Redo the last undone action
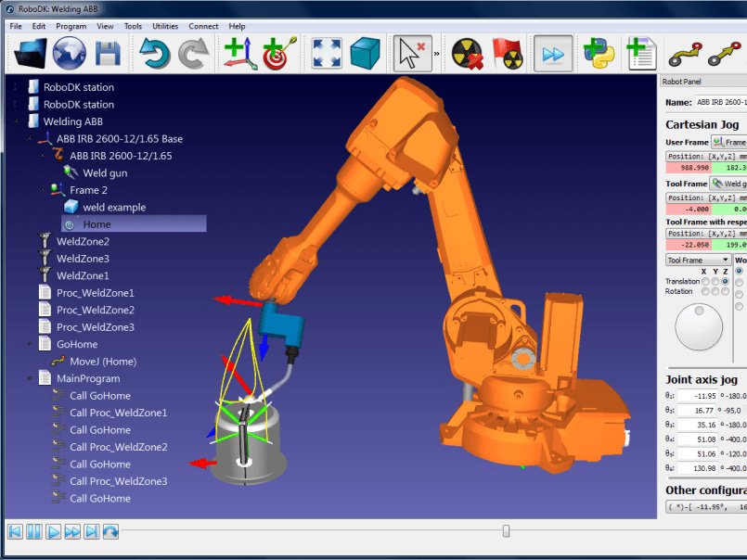Viewport: 747px width, 560px height. coord(193,54)
